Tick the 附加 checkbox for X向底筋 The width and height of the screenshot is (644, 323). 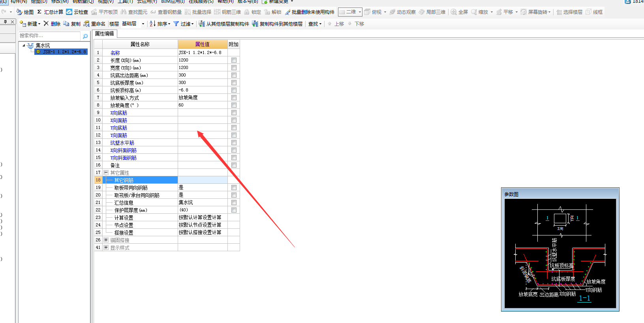tap(234, 113)
